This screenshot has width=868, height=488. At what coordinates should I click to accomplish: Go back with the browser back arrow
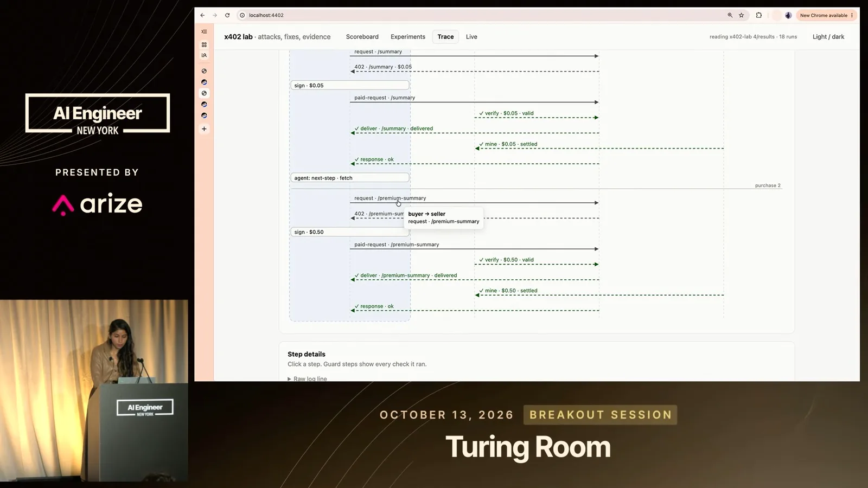pos(202,15)
